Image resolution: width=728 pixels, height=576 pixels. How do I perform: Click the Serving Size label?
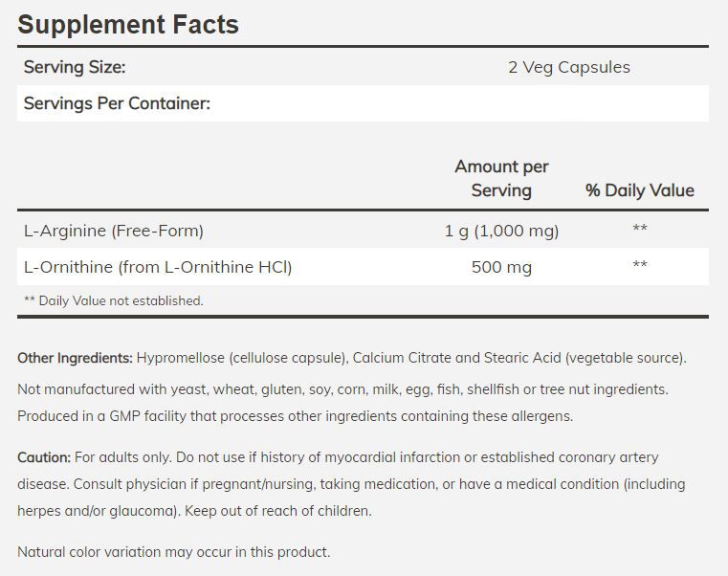[x=75, y=67]
